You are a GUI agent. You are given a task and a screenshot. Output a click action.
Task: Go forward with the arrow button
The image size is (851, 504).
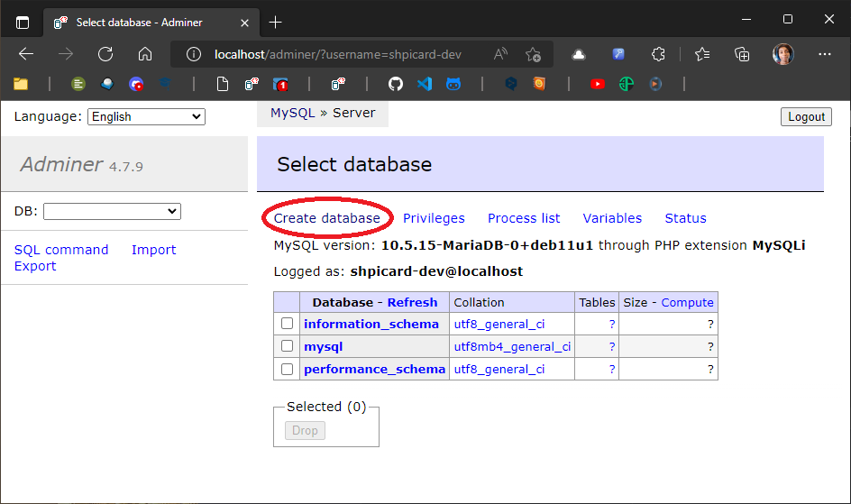point(66,54)
